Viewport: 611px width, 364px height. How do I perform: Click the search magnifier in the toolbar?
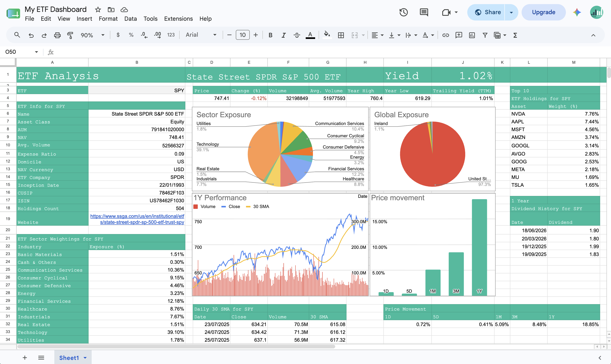click(17, 35)
